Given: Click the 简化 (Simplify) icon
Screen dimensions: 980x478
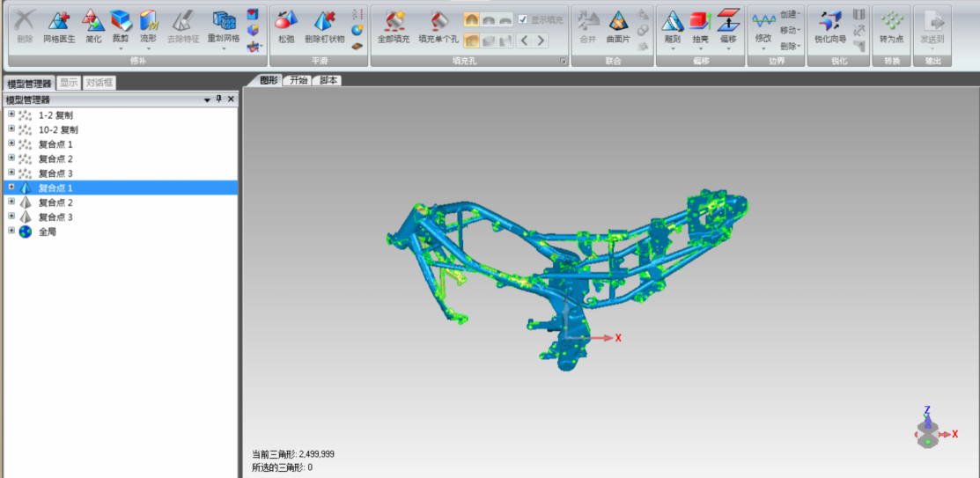Looking at the screenshot, I should pos(92,25).
